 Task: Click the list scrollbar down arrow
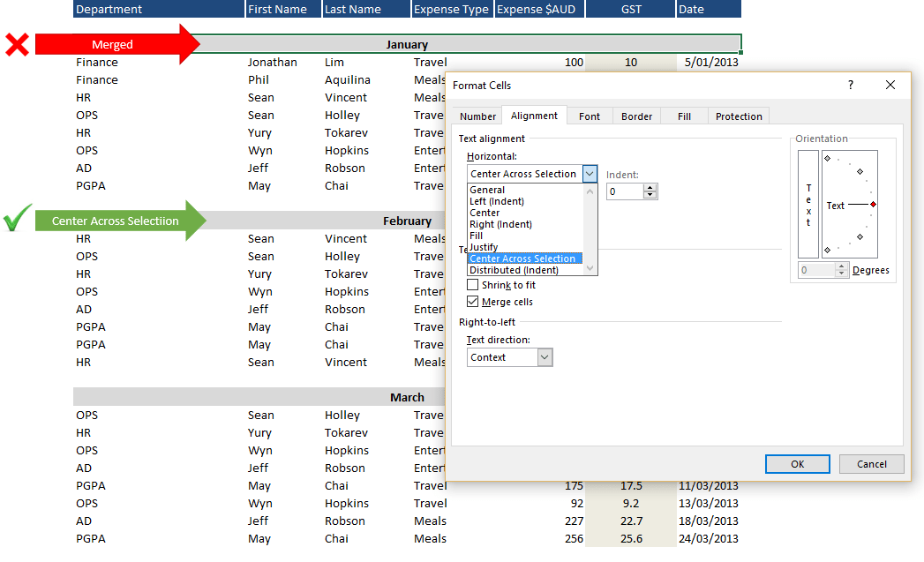tap(590, 268)
